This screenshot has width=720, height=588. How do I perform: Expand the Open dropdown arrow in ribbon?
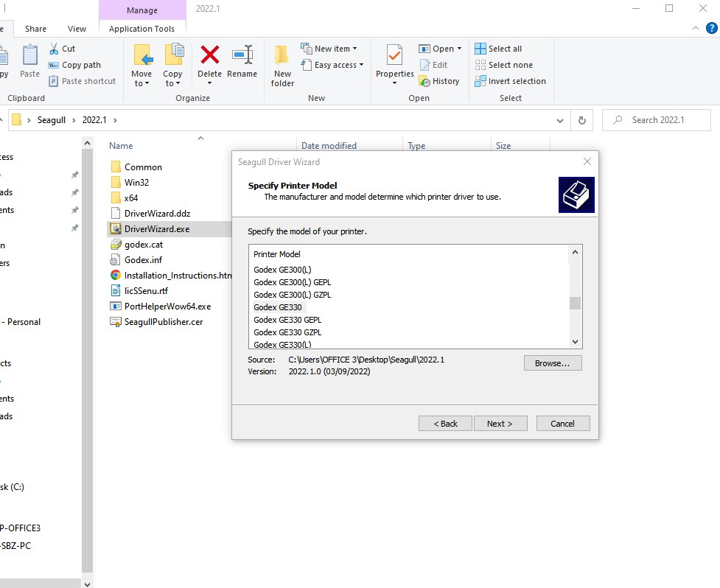pyautogui.click(x=459, y=49)
